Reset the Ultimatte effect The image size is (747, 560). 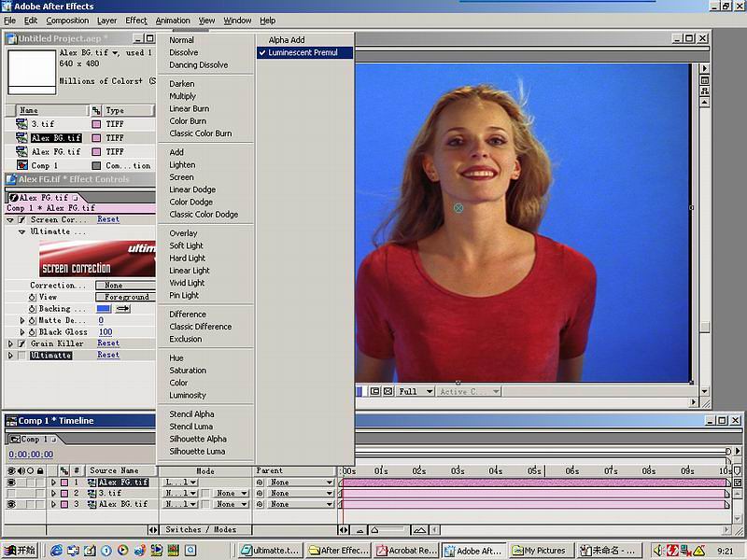point(108,355)
